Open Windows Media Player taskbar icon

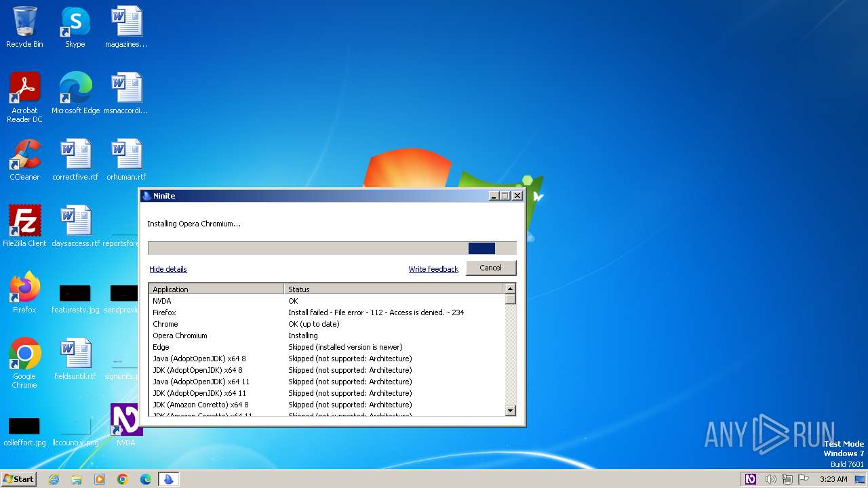(100, 479)
